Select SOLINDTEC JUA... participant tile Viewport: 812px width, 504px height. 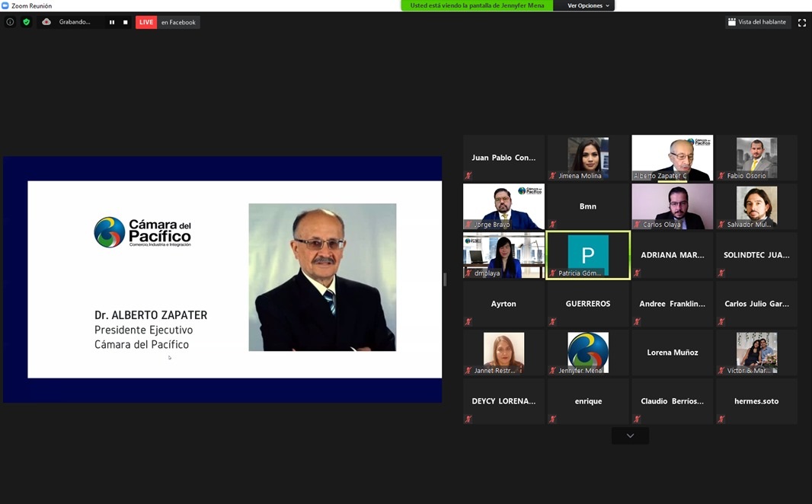(x=756, y=255)
